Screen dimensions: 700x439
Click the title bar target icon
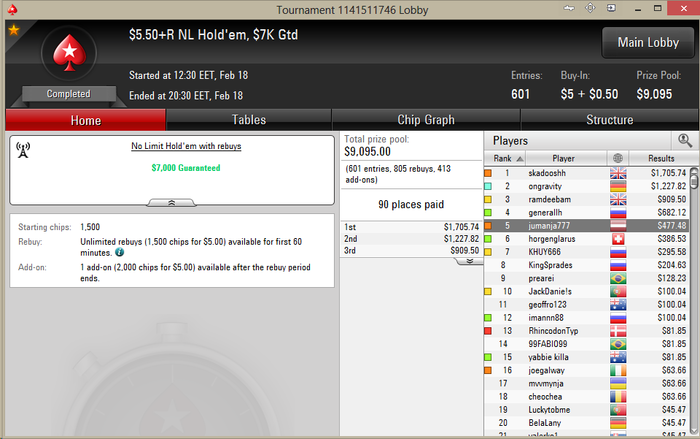(x=590, y=8)
